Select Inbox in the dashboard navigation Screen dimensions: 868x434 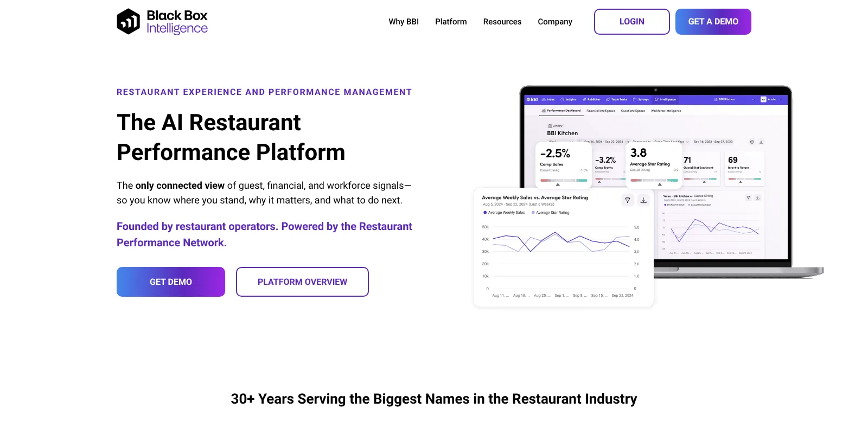(548, 99)
